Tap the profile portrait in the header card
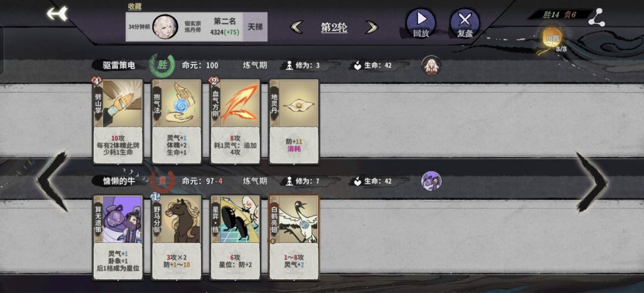The height and width of the screenshot is (293, 644). [x=165, y=27]
